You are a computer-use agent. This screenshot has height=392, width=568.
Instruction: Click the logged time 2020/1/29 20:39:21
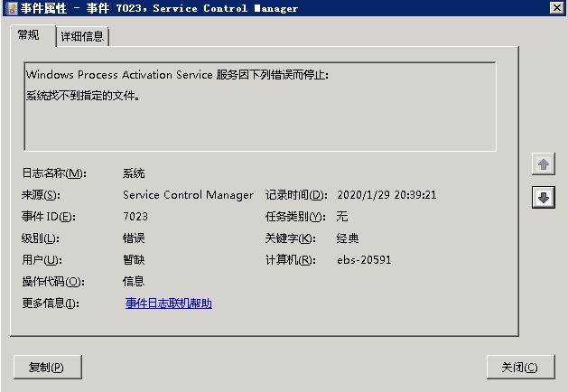pyautogui.click(x=386, y=195)
